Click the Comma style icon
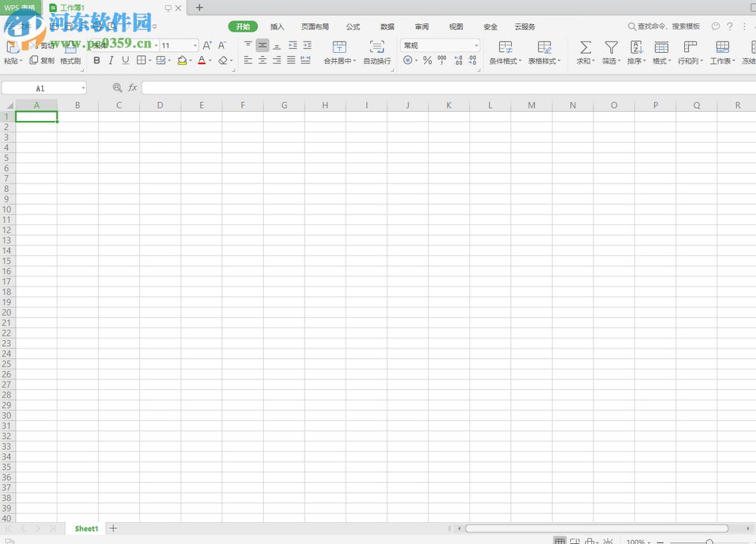This screenshot has height=544, width=756. (442, 60)
